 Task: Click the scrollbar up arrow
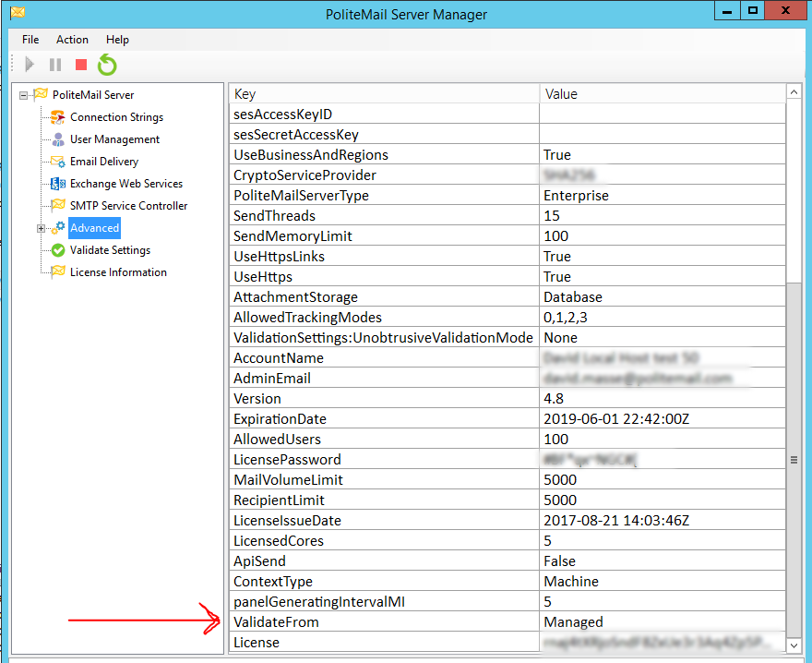(x=794, y=92)
